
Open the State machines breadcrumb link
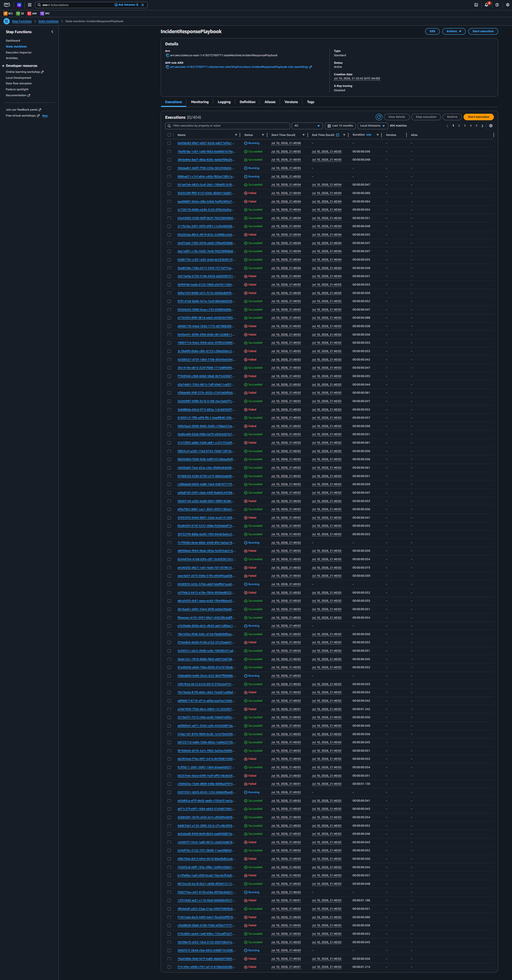pyautogui.click(x=48, y=21)
